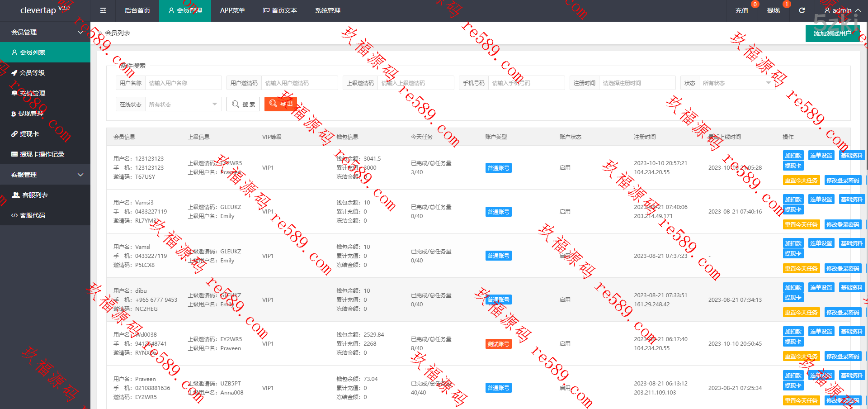Open the 系统管理 top menu

coord(328,10)
